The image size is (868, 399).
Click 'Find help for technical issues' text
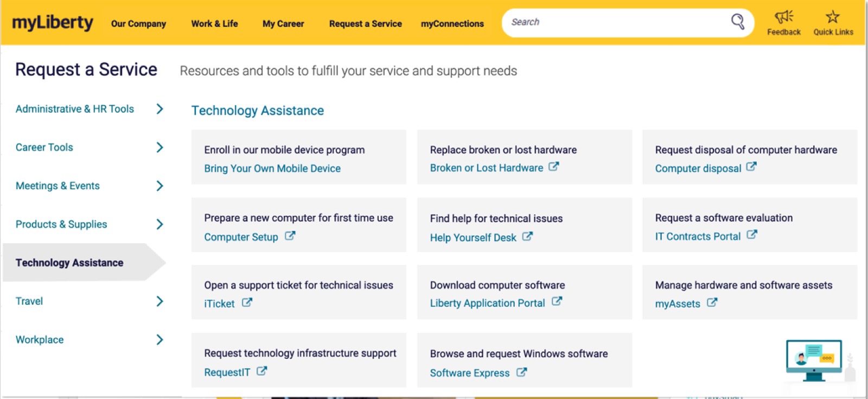click(x=496, y=218)
